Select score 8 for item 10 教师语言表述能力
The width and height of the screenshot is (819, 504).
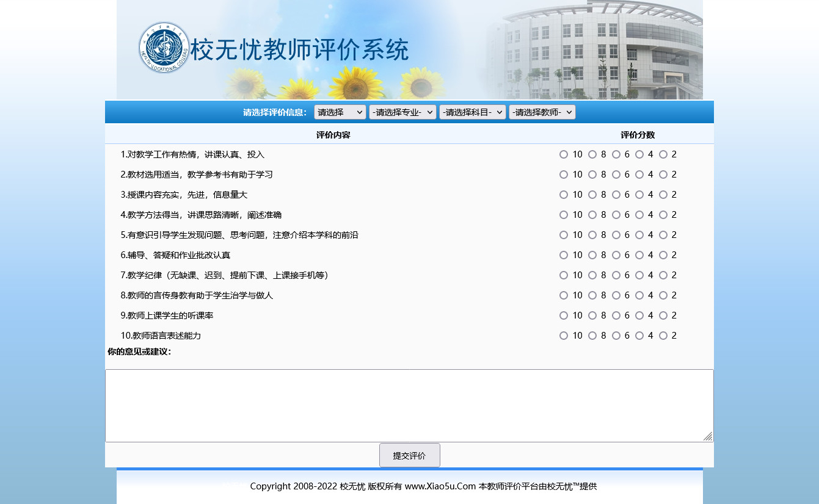pyautogui.click(x=592, y=336)
